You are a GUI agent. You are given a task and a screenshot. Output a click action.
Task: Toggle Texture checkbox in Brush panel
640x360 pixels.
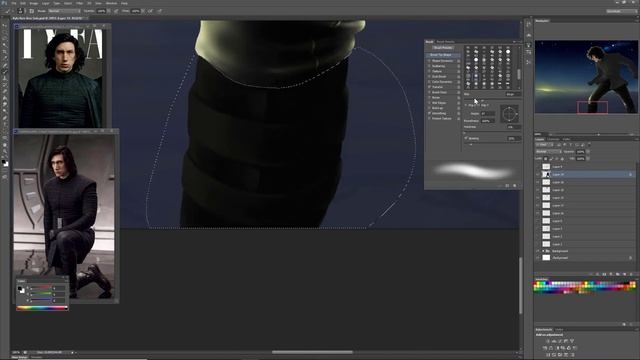pyautogui.click(x=429, y=71)
